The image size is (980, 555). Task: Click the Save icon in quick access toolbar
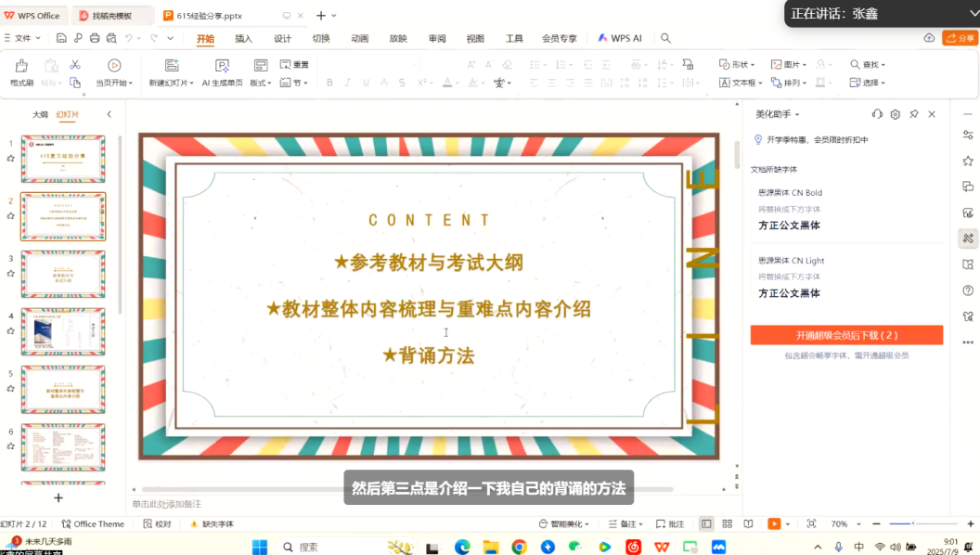coord(61,38)
